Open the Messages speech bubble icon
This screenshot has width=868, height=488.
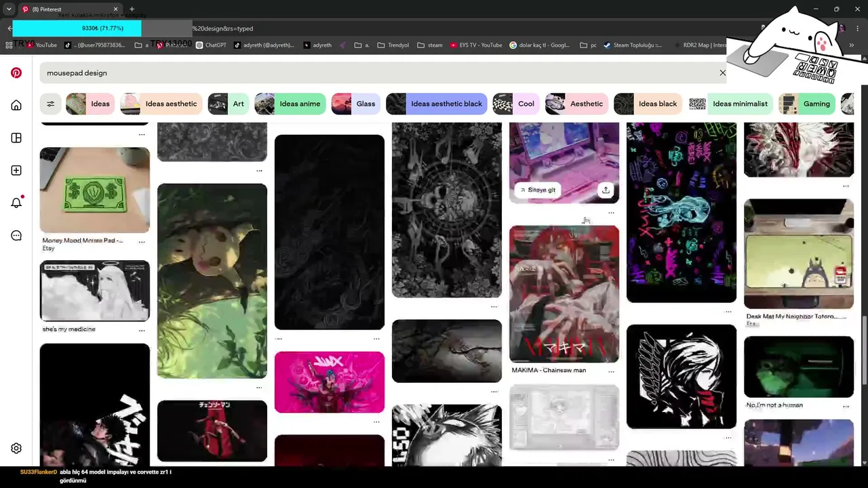point(16,235)
